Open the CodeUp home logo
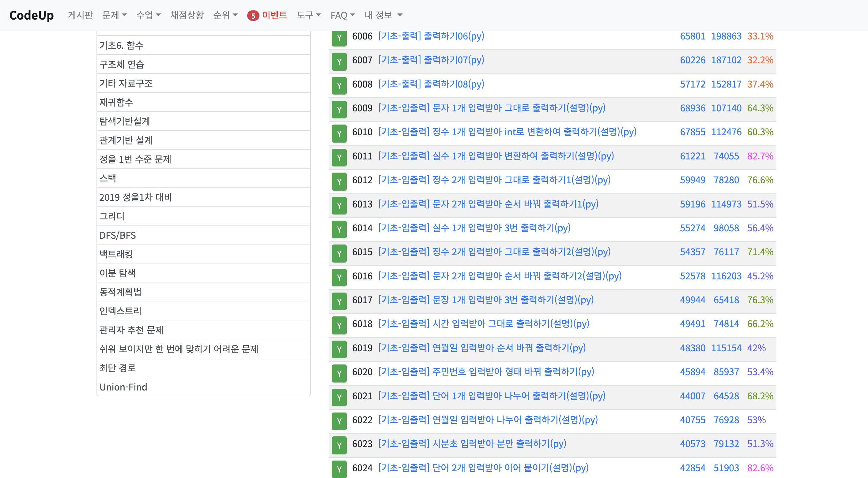The width and height of the screenshot is (868, 478). click(x=31, y=15)
